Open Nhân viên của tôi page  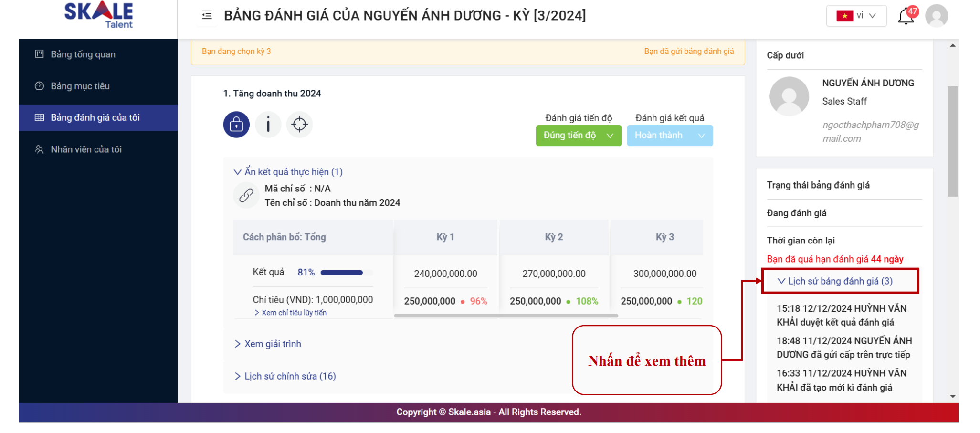(x=86, y=149)
